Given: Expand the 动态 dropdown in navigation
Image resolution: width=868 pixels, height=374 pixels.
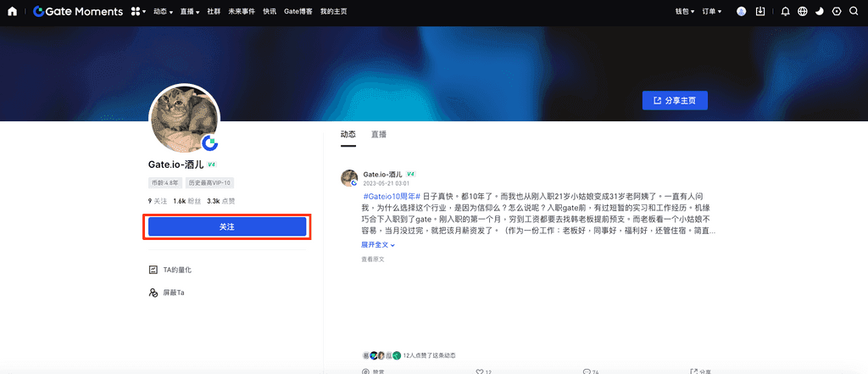Looking at the screenshot, I should [x=164, y=12].
